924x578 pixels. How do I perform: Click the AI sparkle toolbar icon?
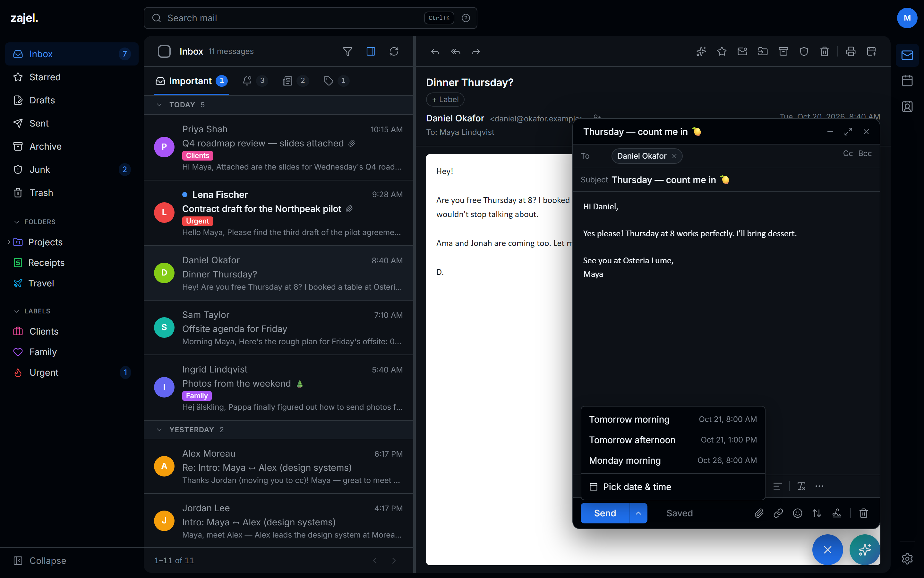(x=701, y=51)
